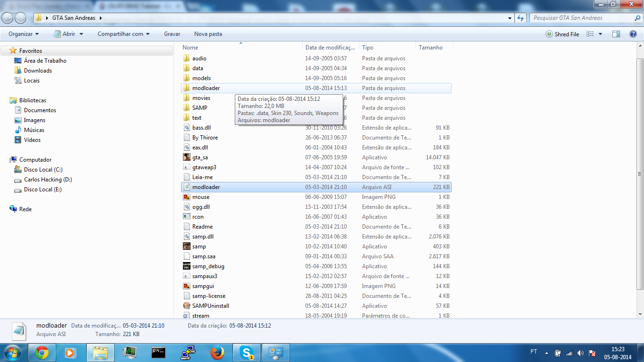Select Favoritos in the navigation pane
Image resolution: width=644 pixels, height=362 pixels.
point(31,50)
